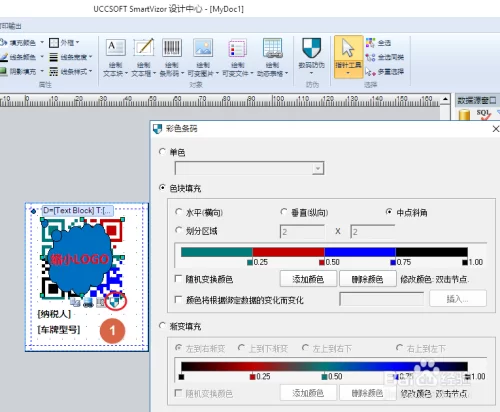
Task: Select the 绘制可变文件 variable file tool
Action: coord(238,57)
